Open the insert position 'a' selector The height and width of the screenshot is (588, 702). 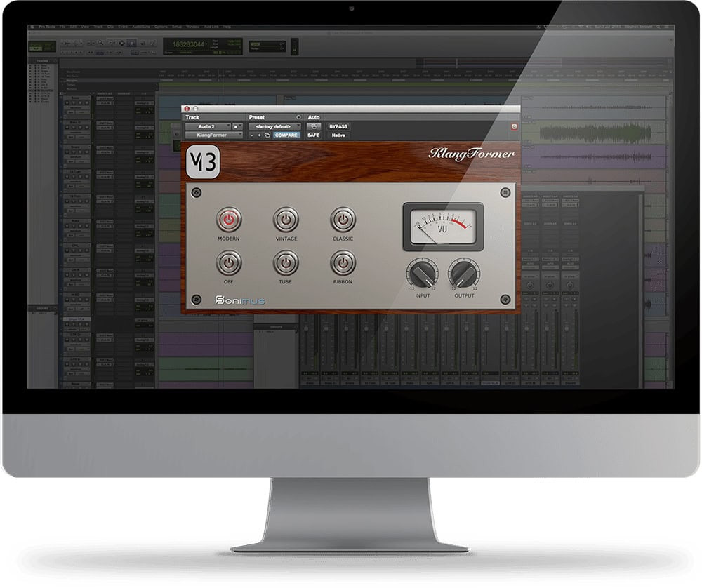pyautogui.click(x=237, y=126)
